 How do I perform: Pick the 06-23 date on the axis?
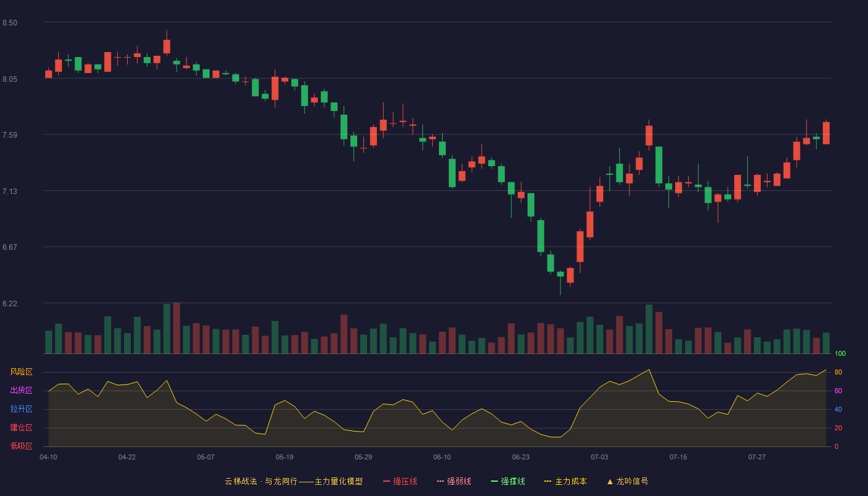click(521, 457)
